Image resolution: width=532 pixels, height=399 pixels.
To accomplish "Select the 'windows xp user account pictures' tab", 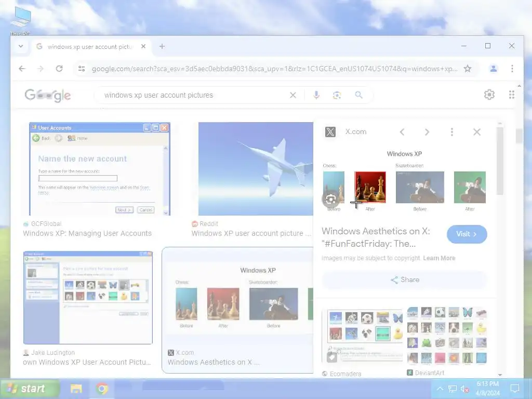I will pyautogui.click(x=90, y=46).
